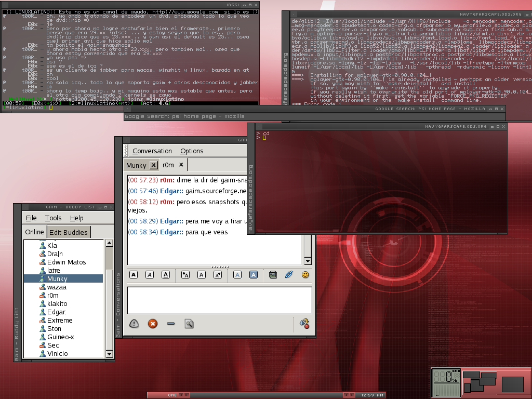Click the 12:59 AM clock
The height and width of the screenshot is (399, 532).
(372, 395)
